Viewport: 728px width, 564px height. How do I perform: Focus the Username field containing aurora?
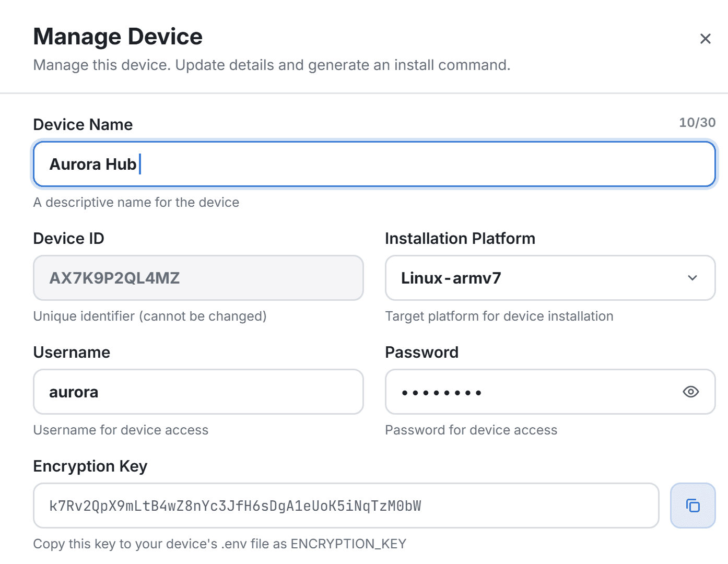pos(198,392)
